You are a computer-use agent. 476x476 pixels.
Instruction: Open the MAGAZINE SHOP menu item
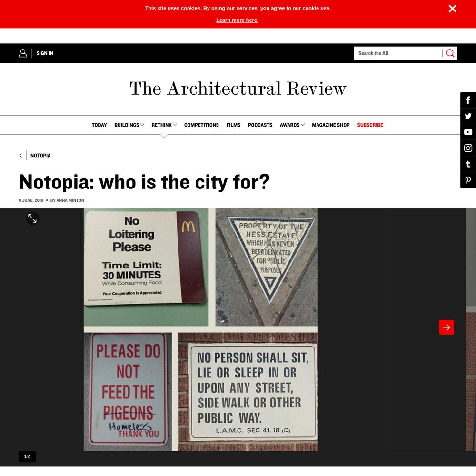point(331,125)
